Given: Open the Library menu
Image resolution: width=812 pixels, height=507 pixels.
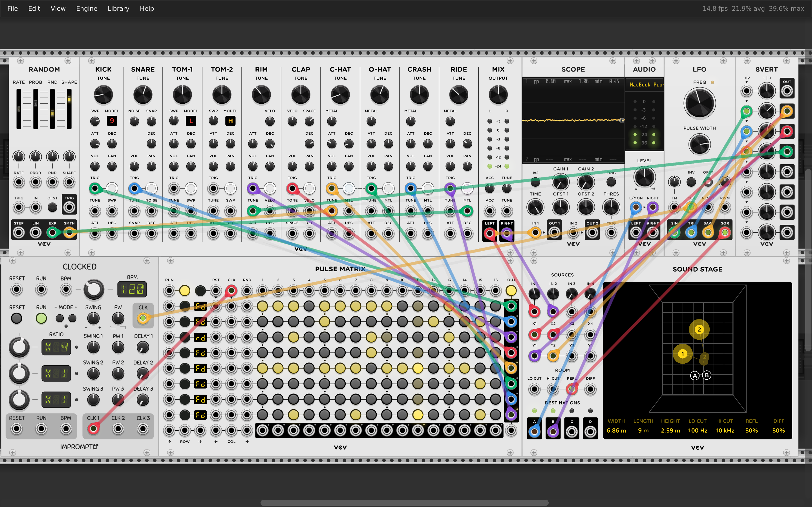Looking at the screenshot, I should pyautogui.click(x=118, y=8).
